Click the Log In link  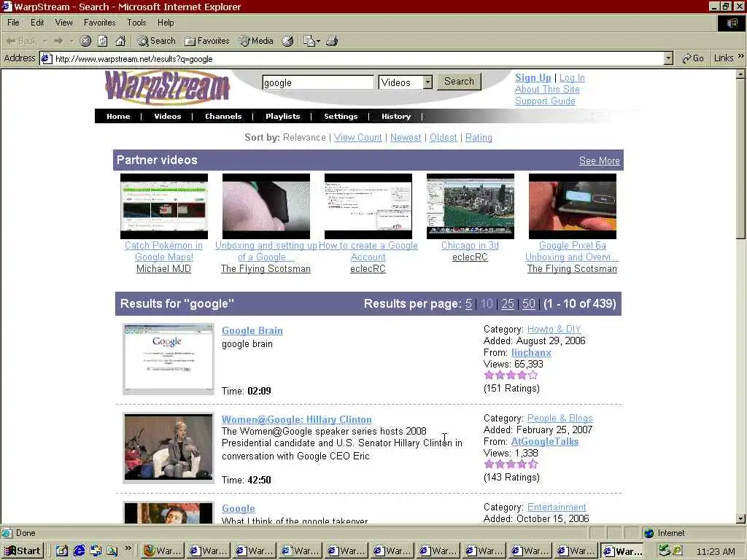point(572,77)
